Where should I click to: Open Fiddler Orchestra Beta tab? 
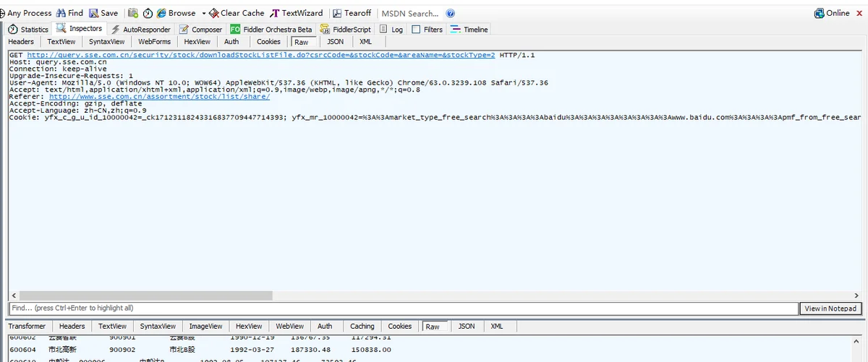click(x=271, y=30)
